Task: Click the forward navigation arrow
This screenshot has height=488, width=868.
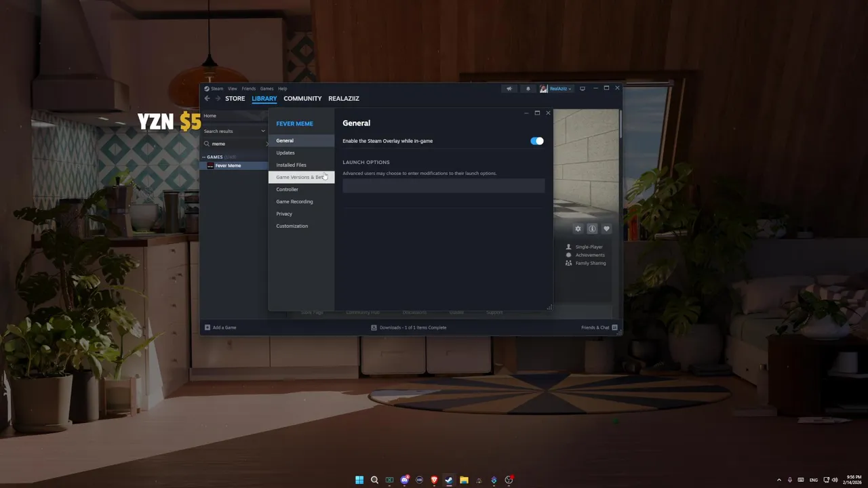Action: click(218, 99)
